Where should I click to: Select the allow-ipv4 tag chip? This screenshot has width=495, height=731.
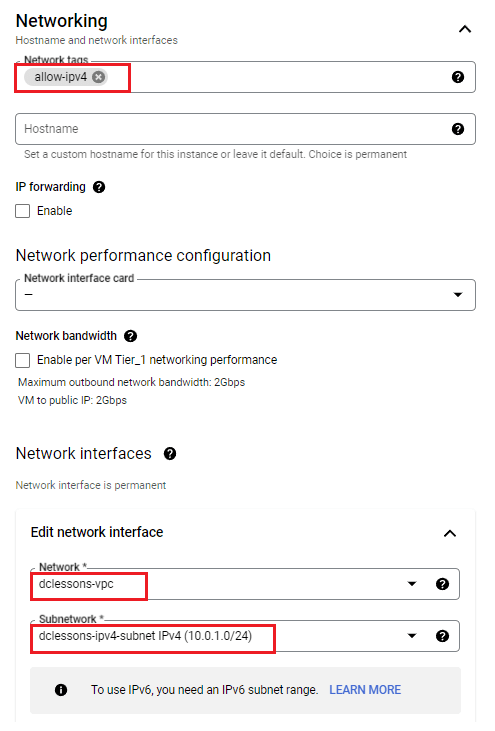(61, 77)
